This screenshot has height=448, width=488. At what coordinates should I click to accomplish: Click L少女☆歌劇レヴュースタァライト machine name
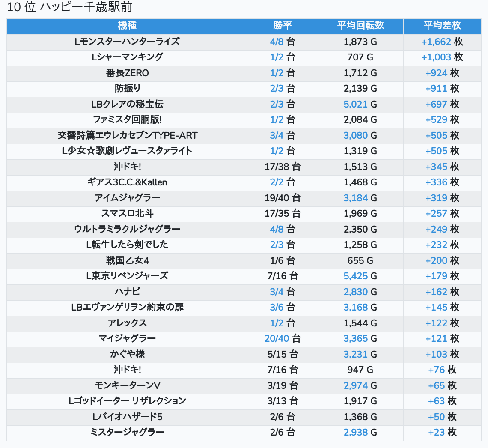[127, 151]
